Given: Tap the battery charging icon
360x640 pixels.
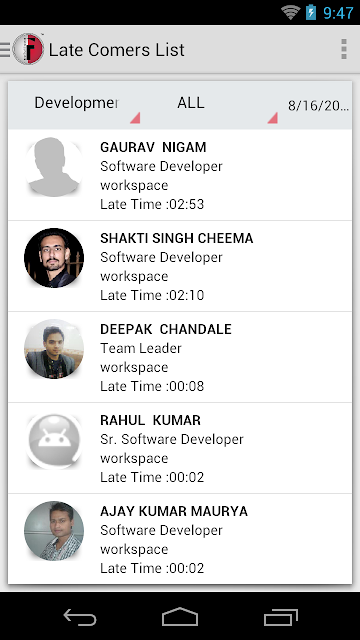Looking at the screenshot, I should (x=311, y=13).
